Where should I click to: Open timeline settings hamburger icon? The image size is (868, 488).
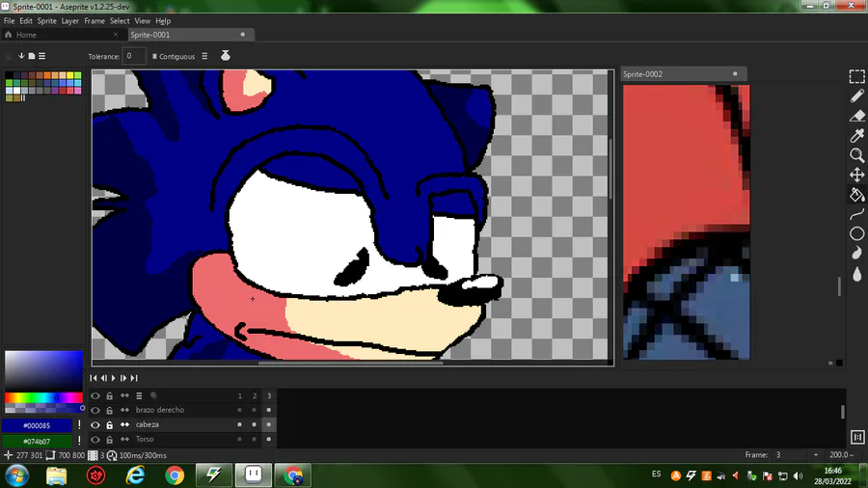coord(139,395)
